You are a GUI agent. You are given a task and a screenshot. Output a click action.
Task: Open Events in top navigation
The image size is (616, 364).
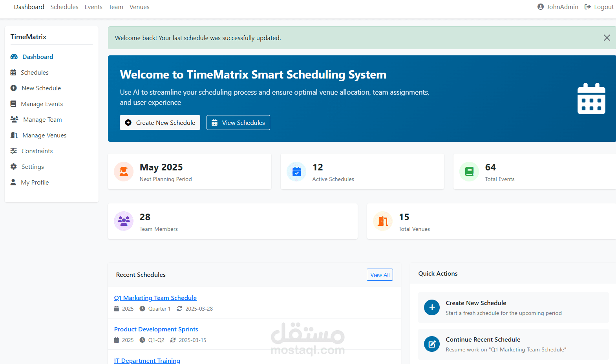coord(93,7)
